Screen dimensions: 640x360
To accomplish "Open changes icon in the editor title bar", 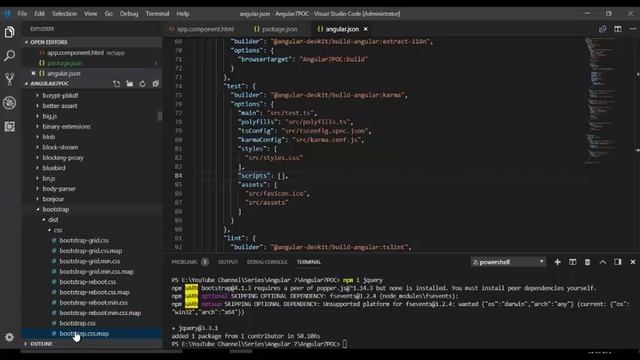I will coord(602,29).
